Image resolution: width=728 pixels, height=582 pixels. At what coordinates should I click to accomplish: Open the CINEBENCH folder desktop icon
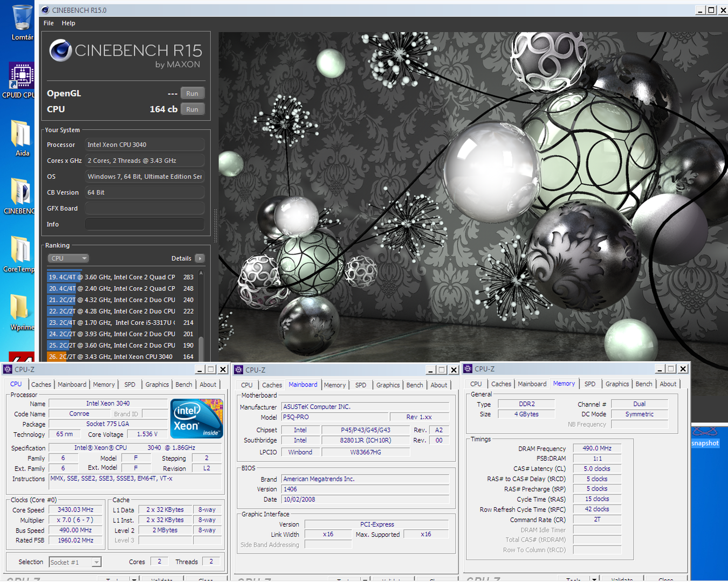[20, 196]
